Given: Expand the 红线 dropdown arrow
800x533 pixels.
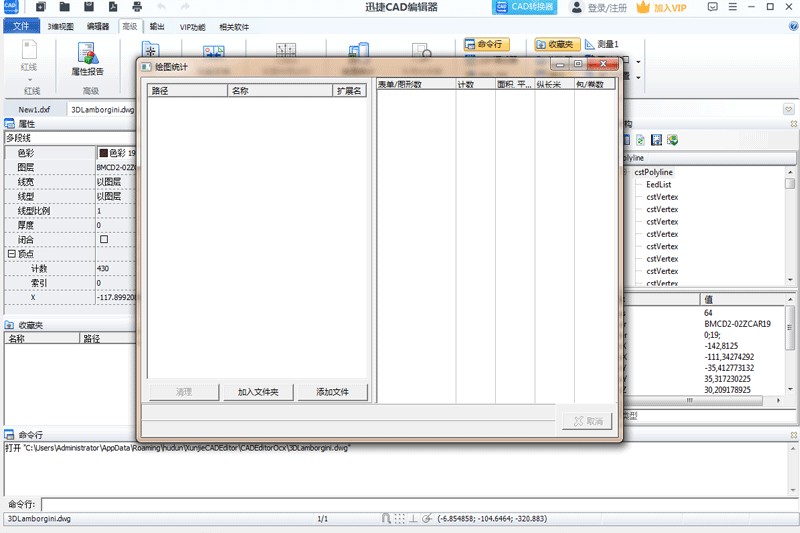Looking at the screenshot, I should click(29, 80).
